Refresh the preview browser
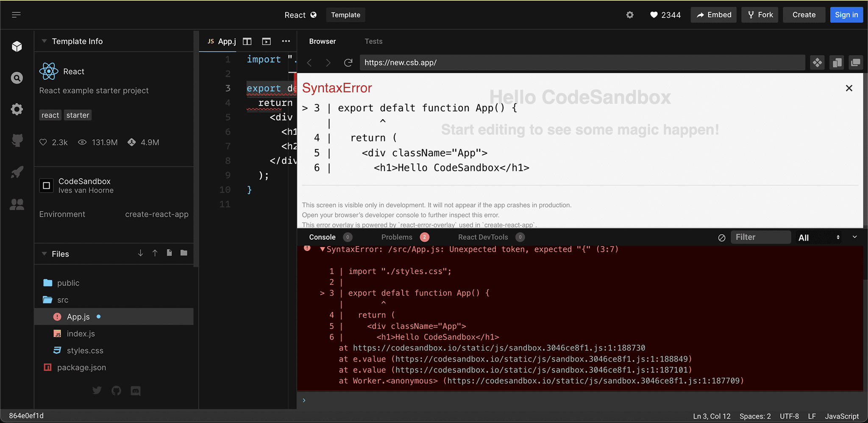Screen dimensions: 868x423 click(348, 63)
